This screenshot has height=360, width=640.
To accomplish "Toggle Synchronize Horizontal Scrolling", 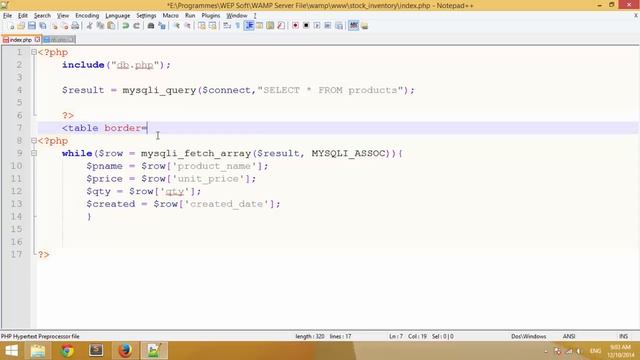I will tap(213, 26).
